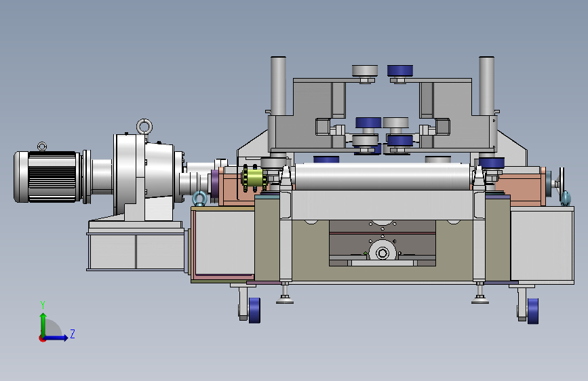Select the yellow-green sprocket coupling
This screenshot has width=588, height=381.
(255, 178)
